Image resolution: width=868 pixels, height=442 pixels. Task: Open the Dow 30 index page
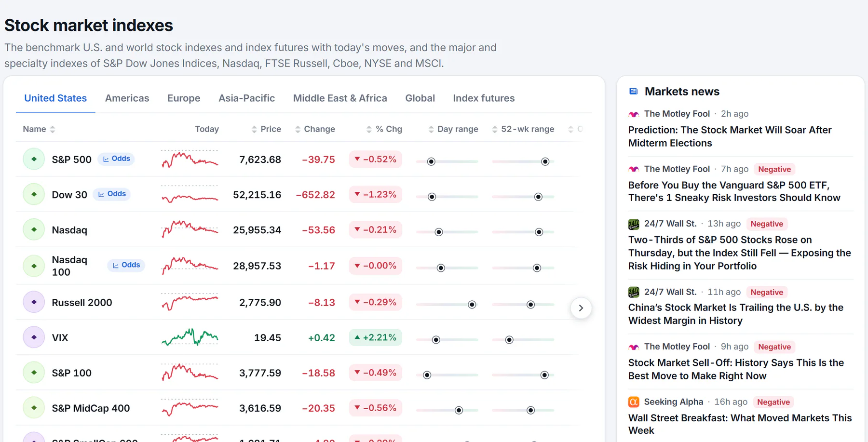[x=69, y=195]
